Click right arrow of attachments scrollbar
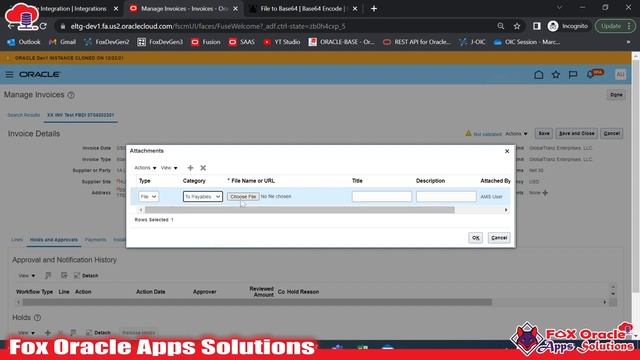Screen dimensions: 640x360 [506, 210]
